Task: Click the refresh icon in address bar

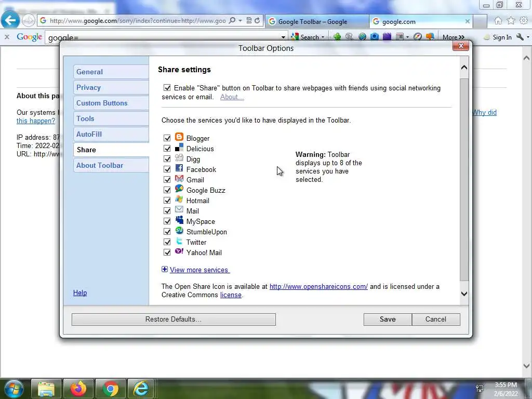Action: point(258,21)
